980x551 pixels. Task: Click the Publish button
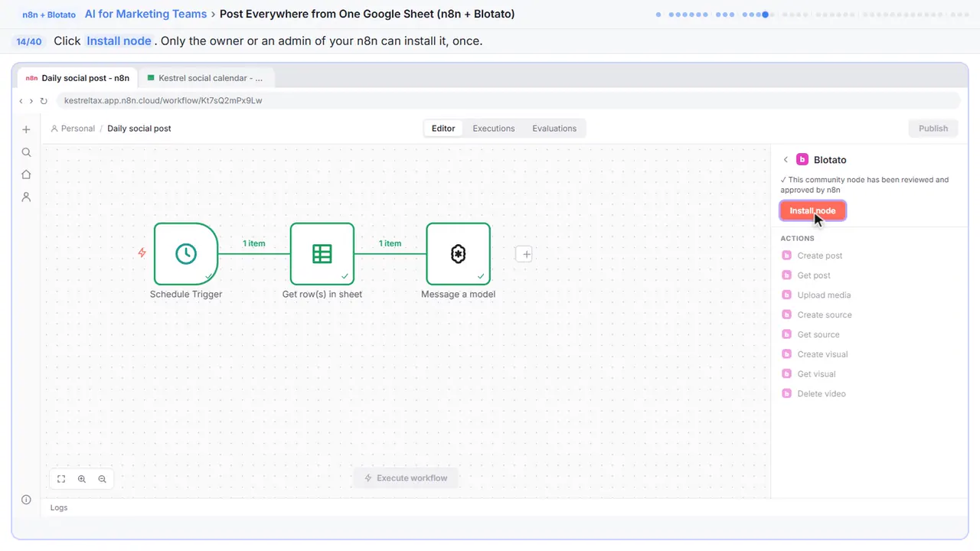[x=933, y=129]
